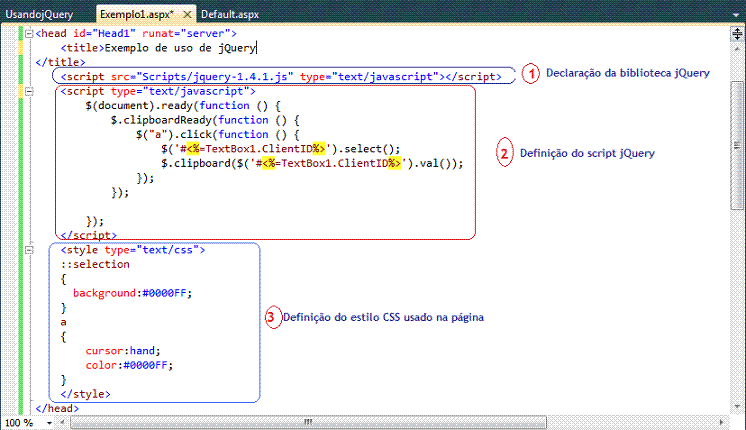Collapse the script type text/javascript region
The width and height of the screenshot is (746, 430).
click(x=29, y=91)
